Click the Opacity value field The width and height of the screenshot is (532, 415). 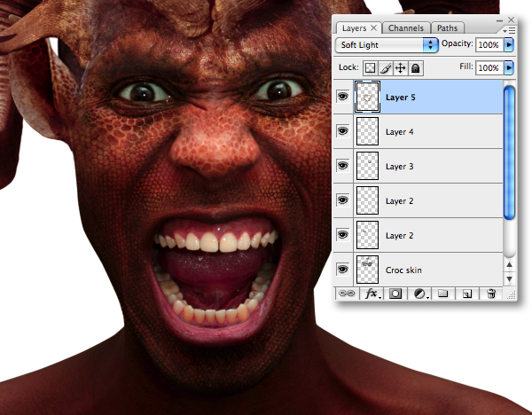pos(489,45)
